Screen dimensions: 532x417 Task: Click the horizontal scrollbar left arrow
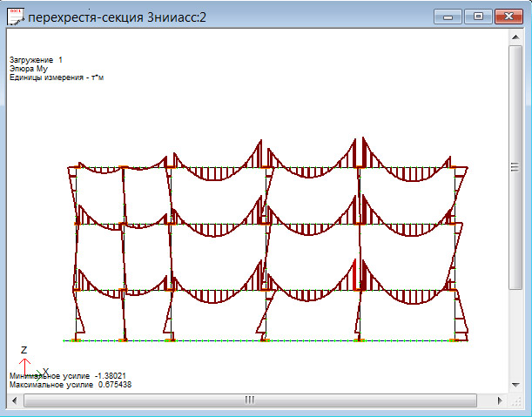pos(13,400)
